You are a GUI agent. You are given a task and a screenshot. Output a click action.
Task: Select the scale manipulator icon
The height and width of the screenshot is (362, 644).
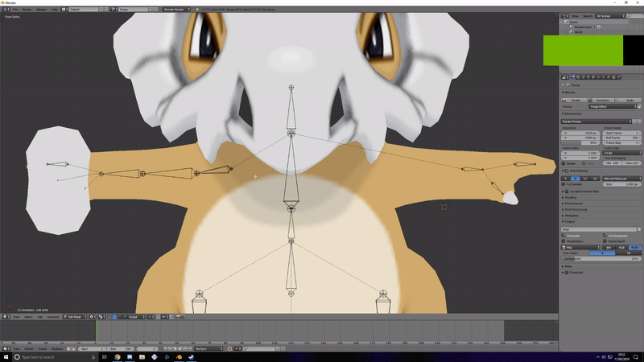pos(125,317)
